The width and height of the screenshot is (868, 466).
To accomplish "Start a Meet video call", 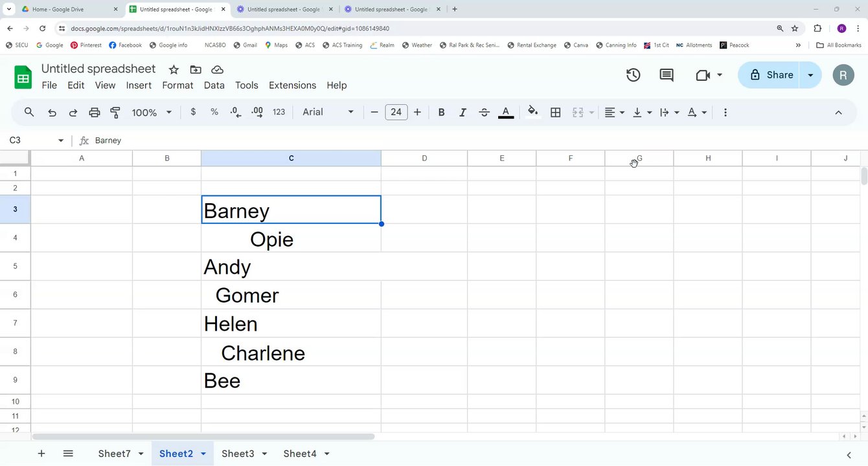I will tap(703, 76).
